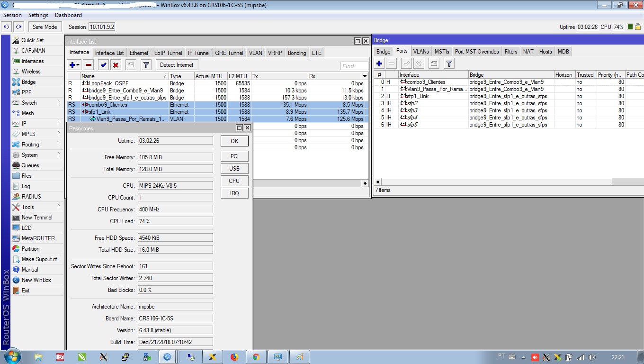The width and height of the screenshot is (644, 364).
Task: Click the Redo arrow in top toolbar
Action: (x=18, y=27)
